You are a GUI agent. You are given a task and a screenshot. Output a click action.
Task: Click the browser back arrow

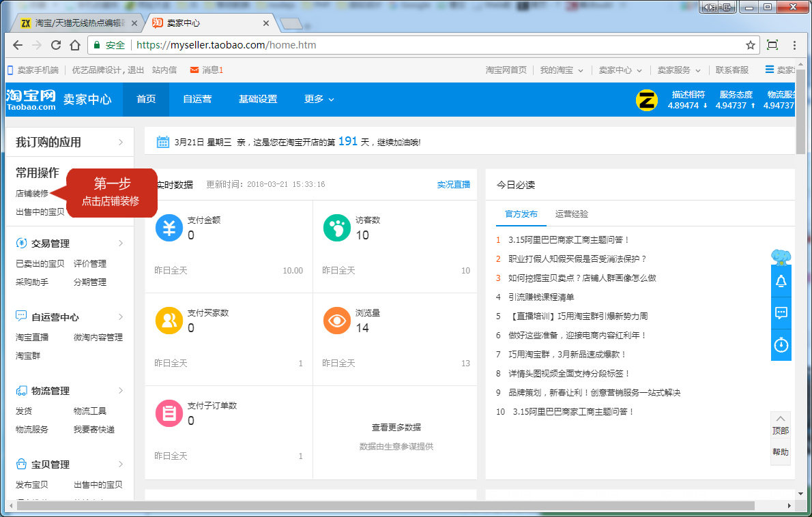pos(18,45)
